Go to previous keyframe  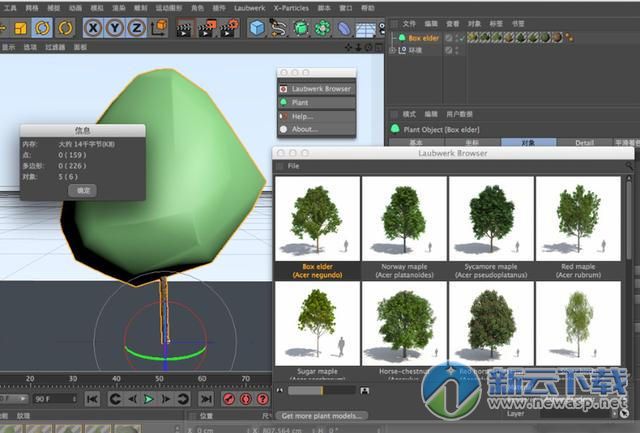click(x=115, y=399)
